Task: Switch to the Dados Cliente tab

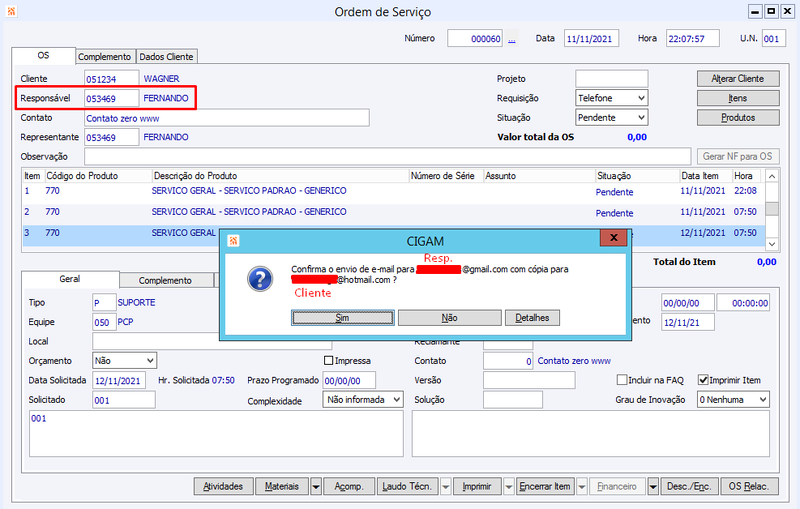Action: point(166,57)
